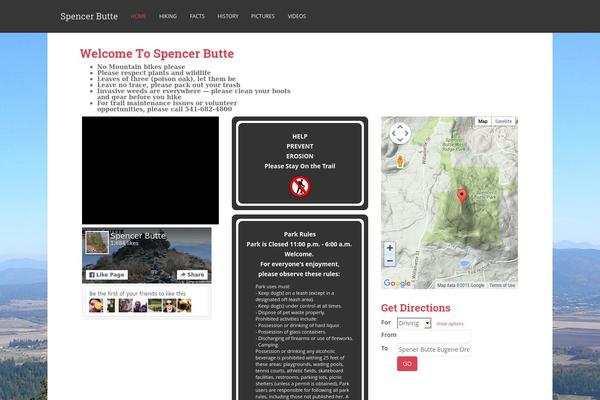Click the first friend avatar thumbnail
Screen dimensions: 600x400
(x=96, y=305)
